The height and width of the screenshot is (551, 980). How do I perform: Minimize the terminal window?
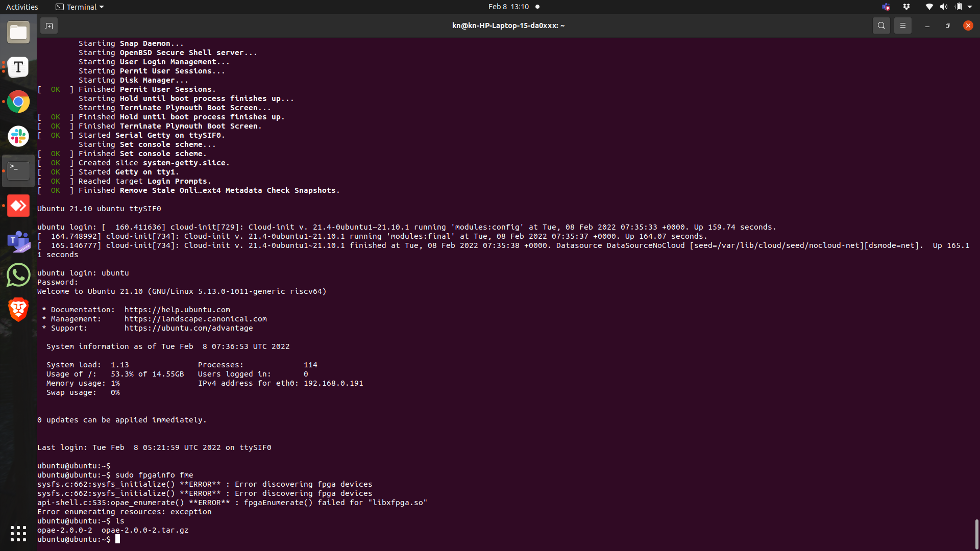[927, 26]
